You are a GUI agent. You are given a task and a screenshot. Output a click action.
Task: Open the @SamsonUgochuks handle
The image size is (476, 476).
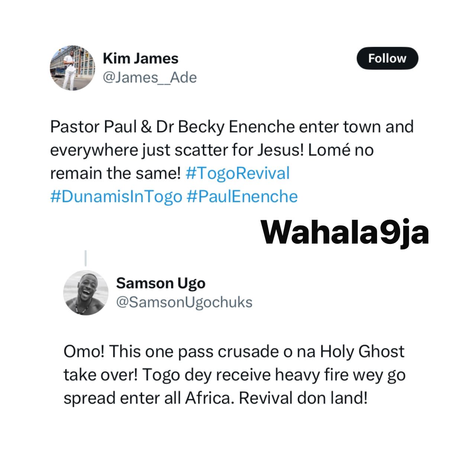click(x=184, y=302)
